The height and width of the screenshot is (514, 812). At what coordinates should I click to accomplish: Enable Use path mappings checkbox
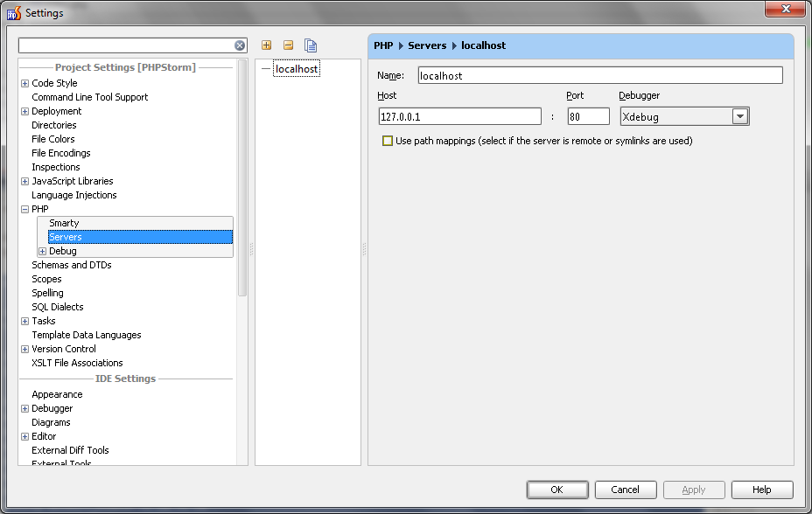point(388,141)
